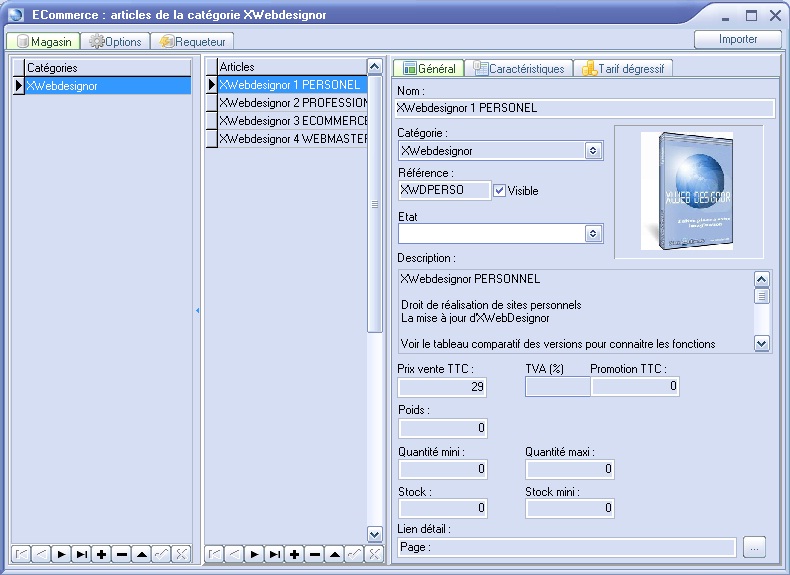Open the Magasin tab
The width and height of the screenshot is (790, 575).
click(x=43, y=41)
